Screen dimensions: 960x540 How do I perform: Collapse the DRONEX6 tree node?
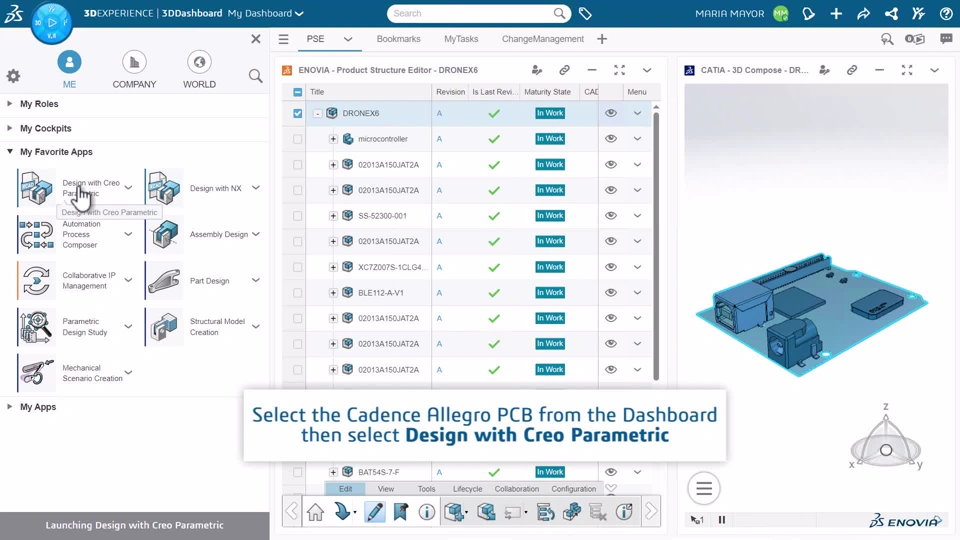click(x=317, y=113)
